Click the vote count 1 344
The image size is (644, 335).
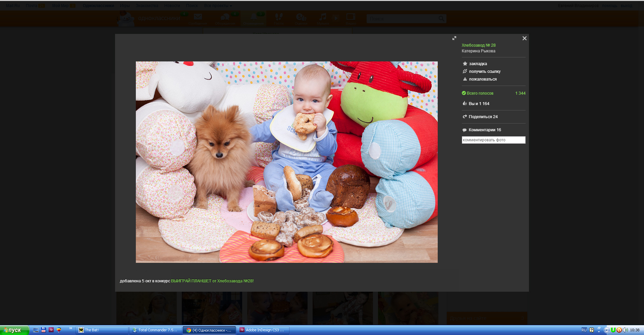(520, 93)
